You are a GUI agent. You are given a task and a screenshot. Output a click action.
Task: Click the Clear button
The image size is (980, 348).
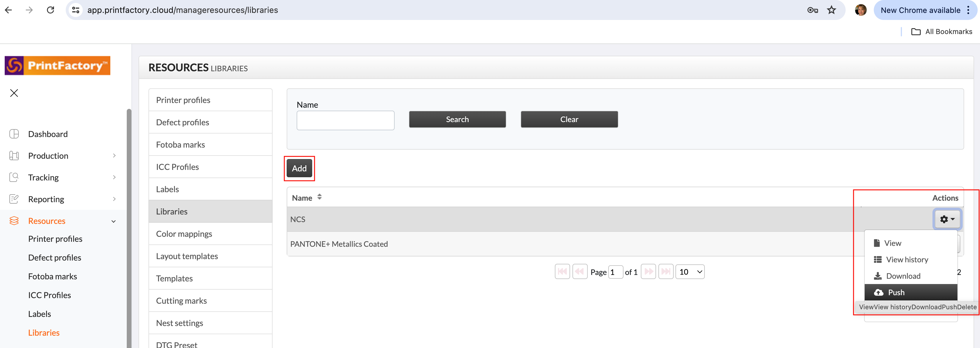pos(569,119)
